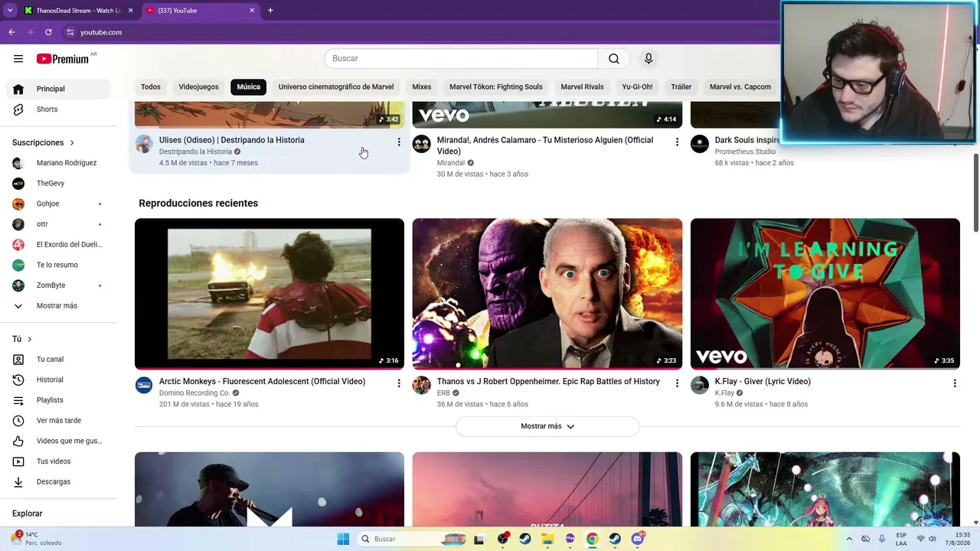Viewport: 980px width, 551px height.
Task: Play Arctic Monkeys Fluorescent Adolescent thumbnail
Action: click(269, 294)
